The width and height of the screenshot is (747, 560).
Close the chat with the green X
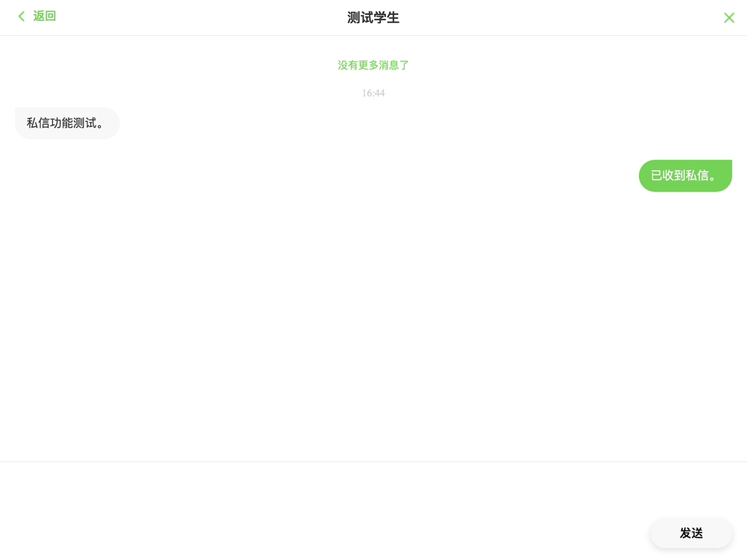click(x=729, y=18)
